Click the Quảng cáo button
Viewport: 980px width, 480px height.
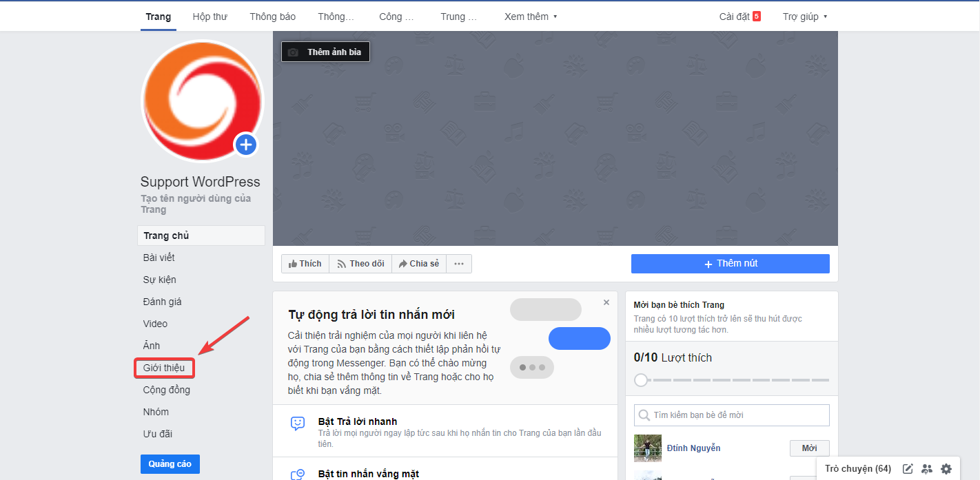pyautogui.click(x=170, y=464)
